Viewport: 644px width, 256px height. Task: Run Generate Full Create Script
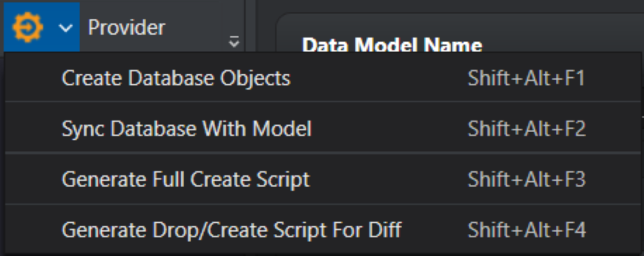(186, 180)
